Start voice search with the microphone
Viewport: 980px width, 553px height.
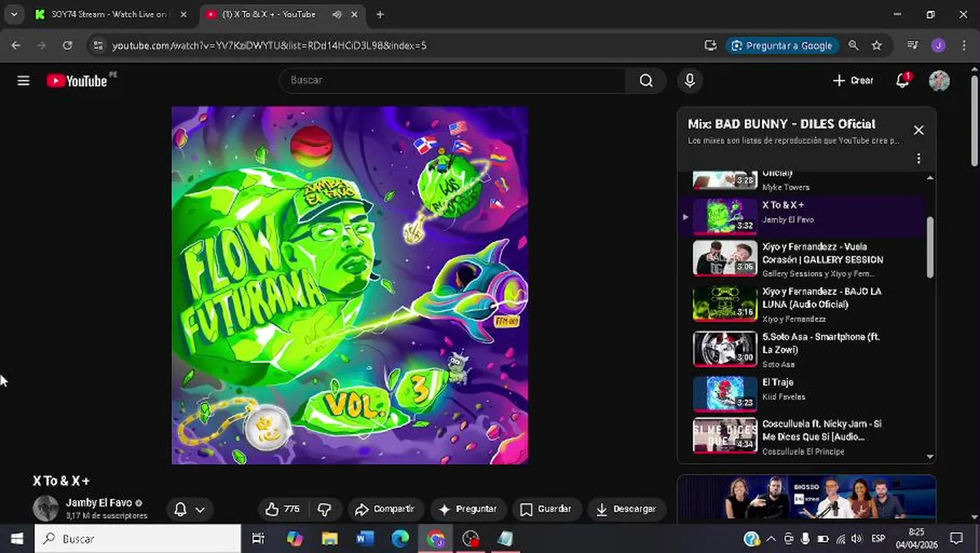coord(690,81)
